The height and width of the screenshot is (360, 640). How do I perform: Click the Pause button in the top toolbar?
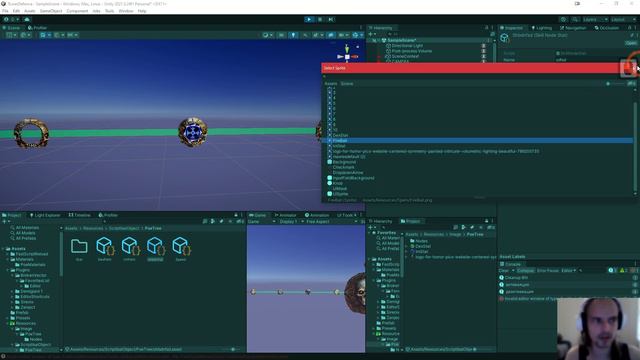(320, 19)
